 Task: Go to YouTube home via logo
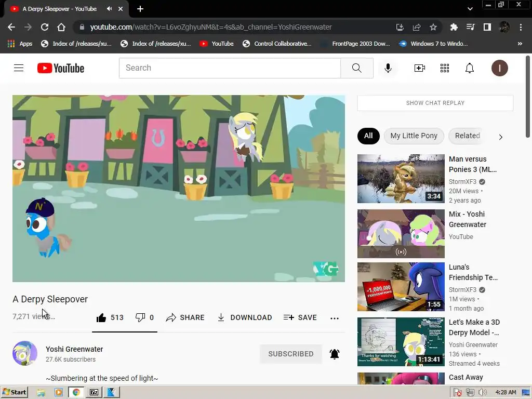click(x=61, y=68)
